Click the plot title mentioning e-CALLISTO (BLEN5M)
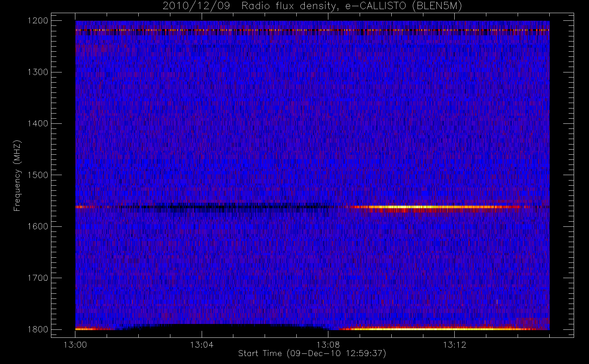 click(312, 6)
